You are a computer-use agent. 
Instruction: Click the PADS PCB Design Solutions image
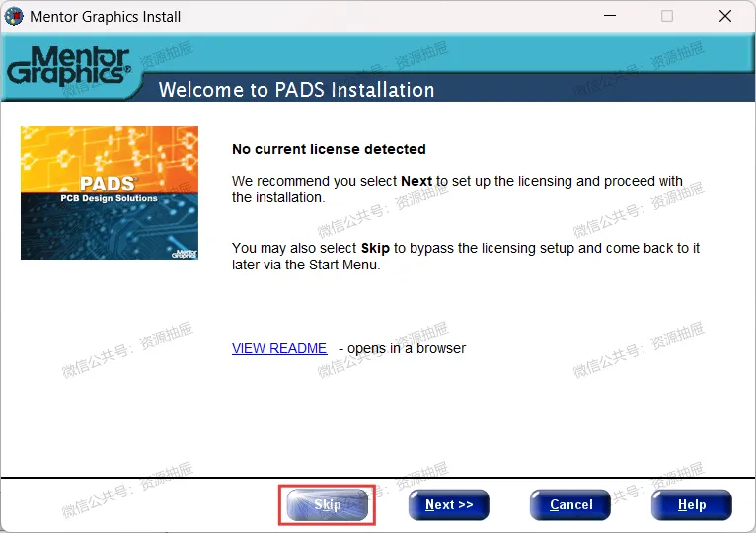click(x=110, y=192)
